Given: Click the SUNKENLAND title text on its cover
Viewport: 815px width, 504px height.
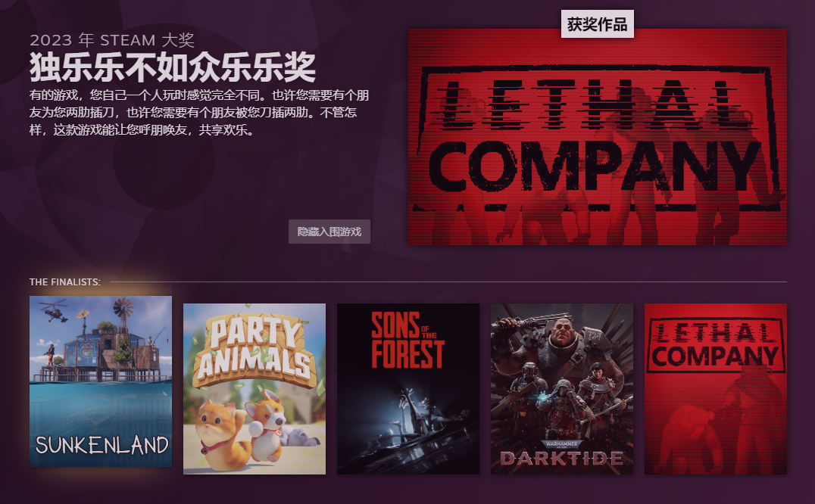Looking at the screenshot, I should pos(101,445).
